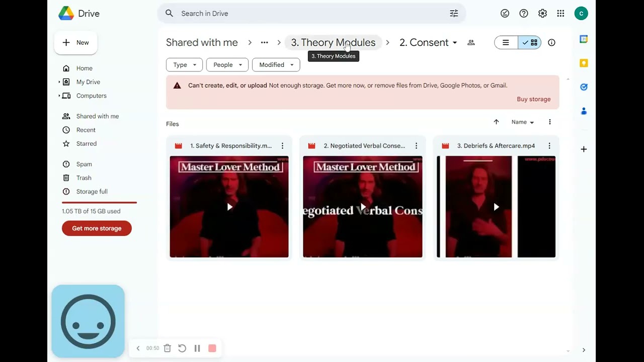Viewport: 644px width, 362px height.
Task: Open the Negotiated Verbal Consent video thumbnail
Action: (363, 207)
